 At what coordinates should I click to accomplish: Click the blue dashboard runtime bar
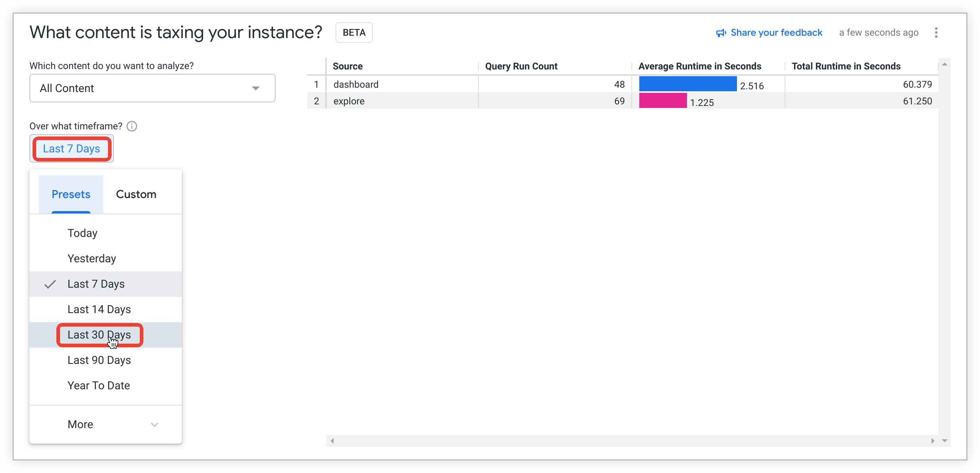coord(688,84)
